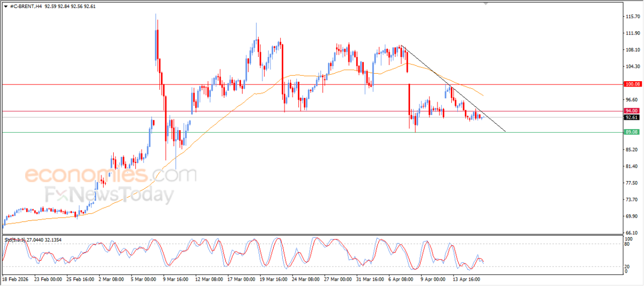The image size is (644, 286).
Task: Click the 13 Apr 16:00 time axis label
Action: (x=466, y=280)
